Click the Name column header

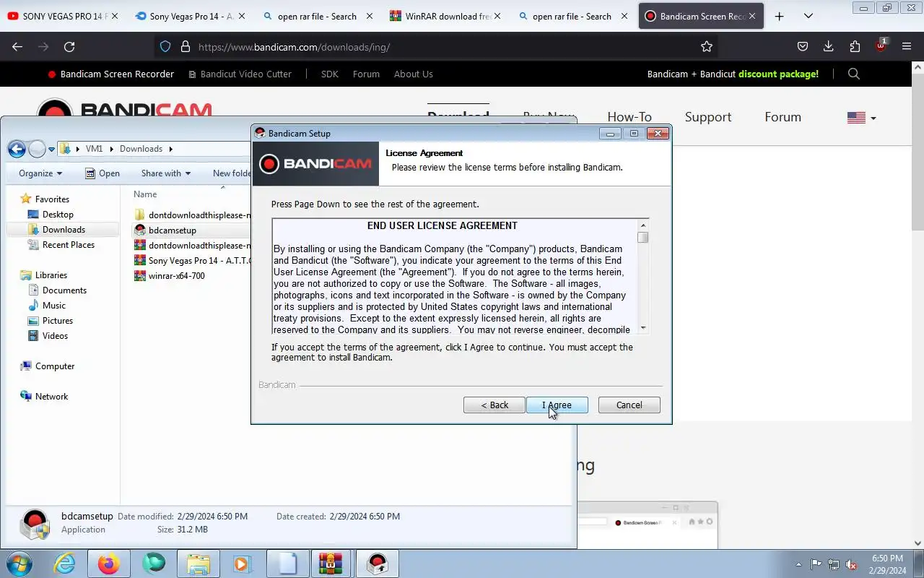(x=145, y=194)
